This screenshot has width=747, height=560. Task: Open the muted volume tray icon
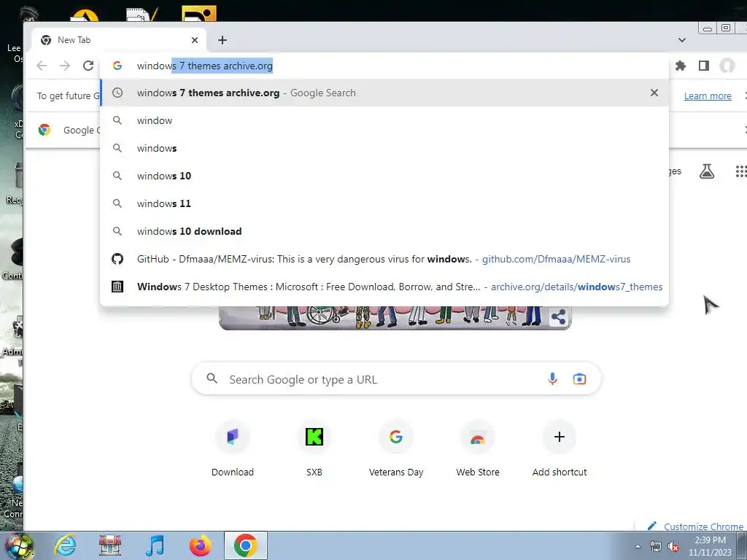point(673,547)
